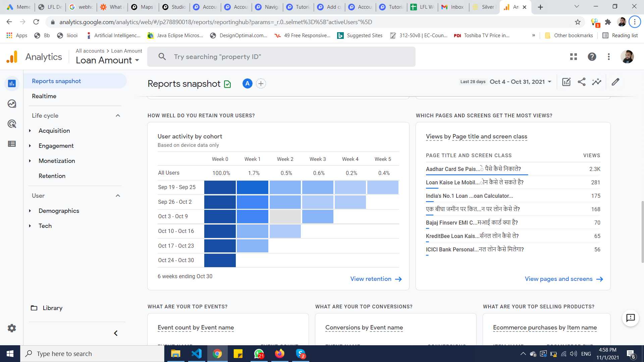The height and width of the screenshot is (362, 644).
Task: Collapse the Life cycle section
Action: tap(118, 116)
